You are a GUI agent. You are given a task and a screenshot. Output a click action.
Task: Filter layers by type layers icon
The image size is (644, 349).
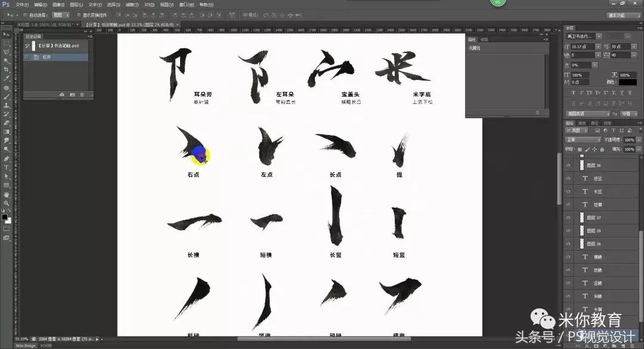613,130
